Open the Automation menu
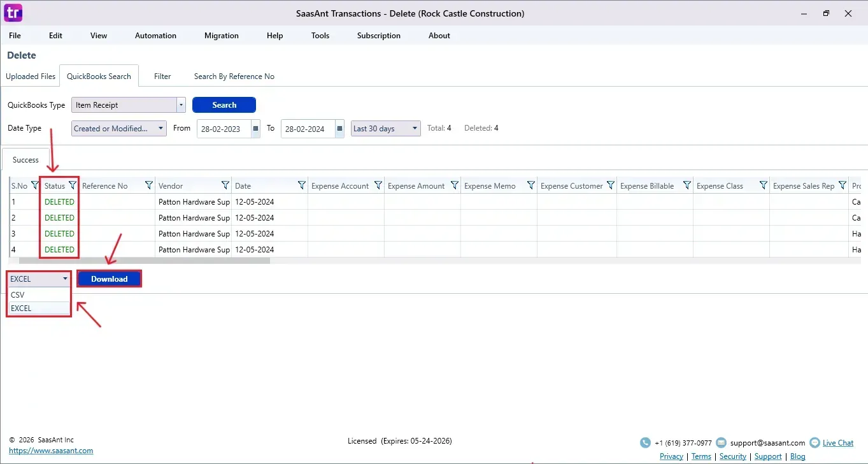The height and width of the screenshot is (464, 868). (x=155, y=36)
